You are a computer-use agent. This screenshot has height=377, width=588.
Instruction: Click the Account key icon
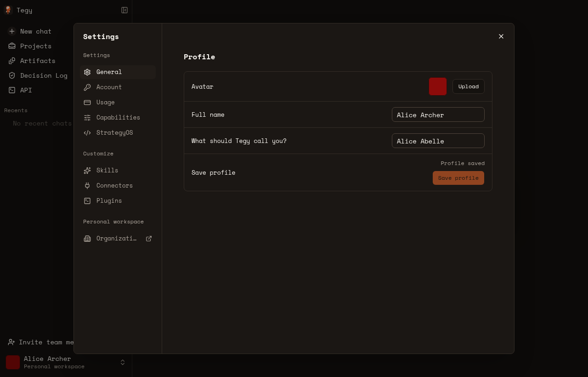[x=87, y=87]
